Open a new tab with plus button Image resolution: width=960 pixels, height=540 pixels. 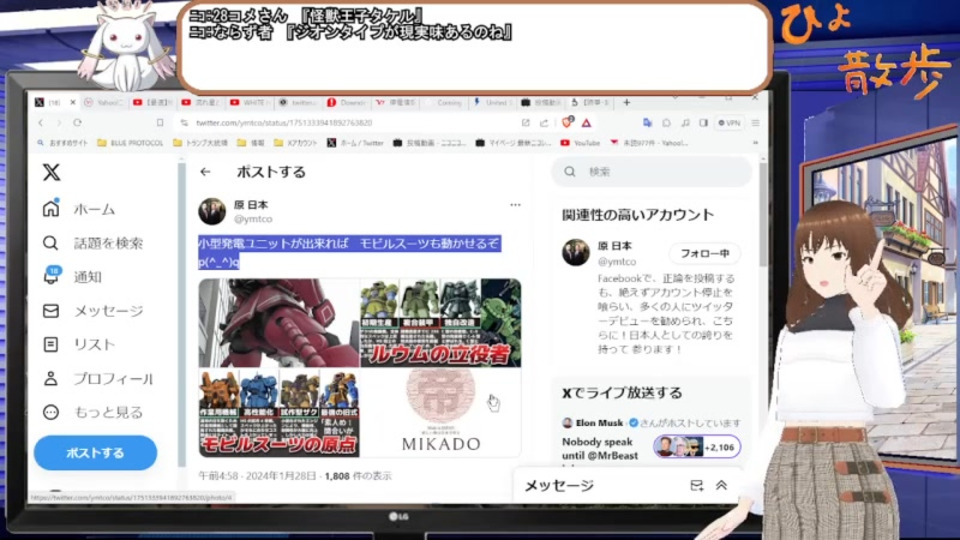point(626,102)
